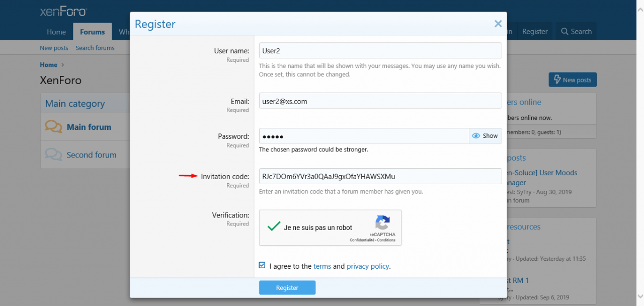Close the Register dialog with X

coord(498,24)
